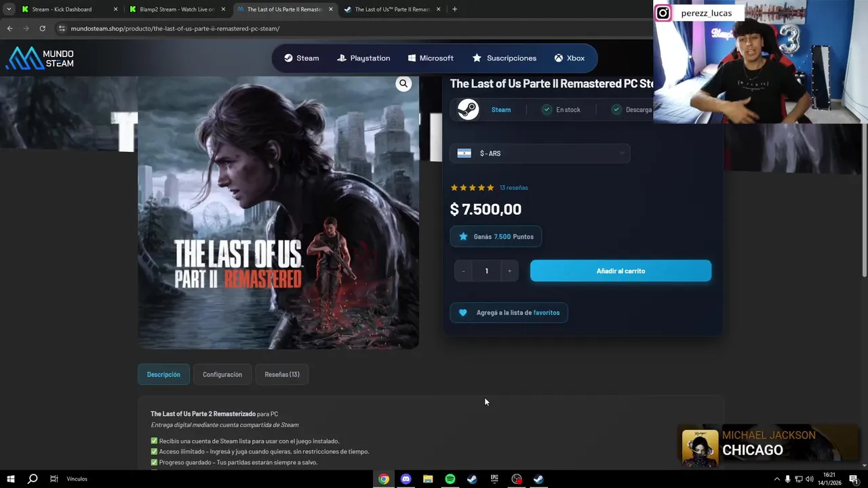Viewport: 868px width, 488px height.
Task: Click the address bar URL
Action: click(x=175, y=28)
